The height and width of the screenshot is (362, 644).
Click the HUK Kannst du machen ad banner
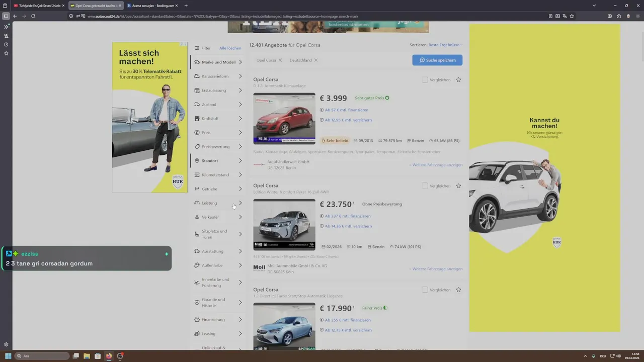pos(544,178)
